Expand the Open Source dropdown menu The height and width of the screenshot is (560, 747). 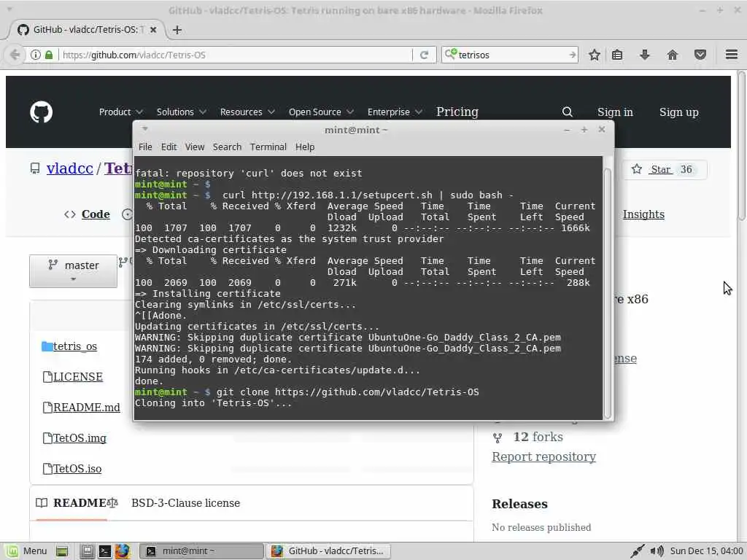click(x=321, y=112)
